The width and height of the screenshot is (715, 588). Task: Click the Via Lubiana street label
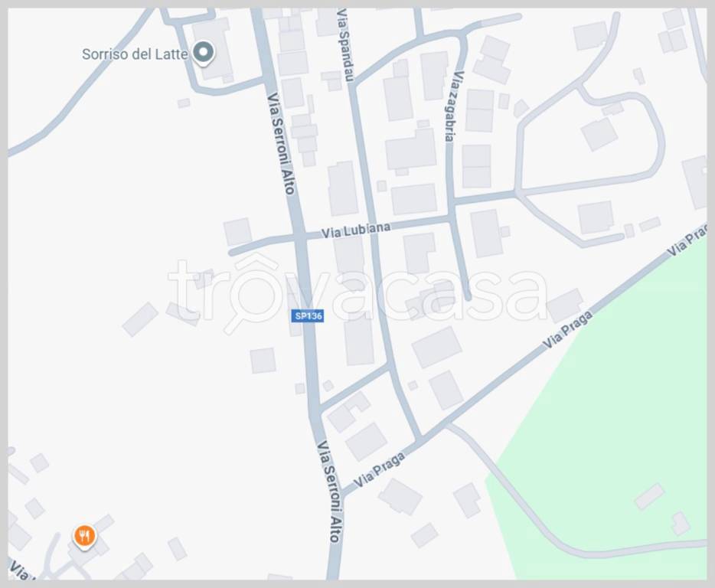pos(356,230)
